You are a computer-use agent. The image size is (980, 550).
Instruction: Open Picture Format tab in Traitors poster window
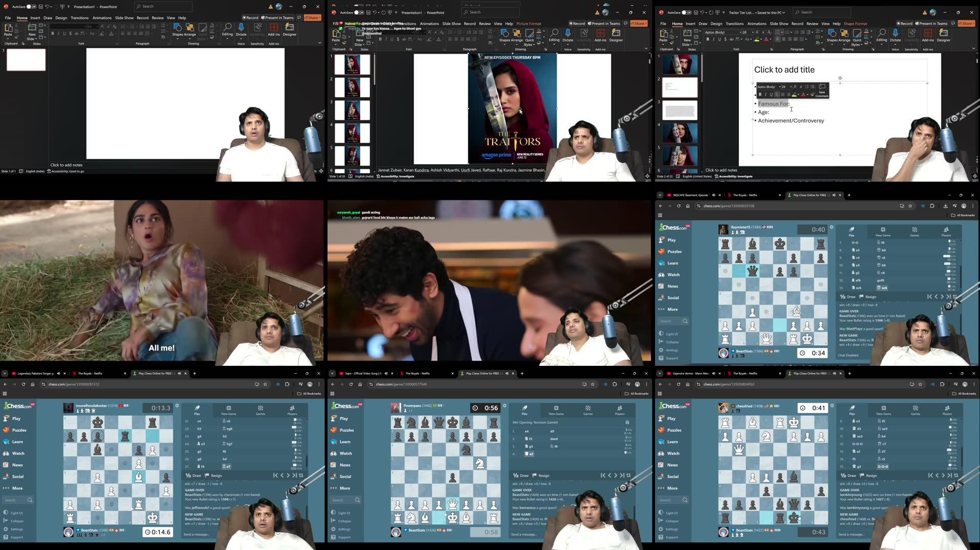(x=529, y=24)
